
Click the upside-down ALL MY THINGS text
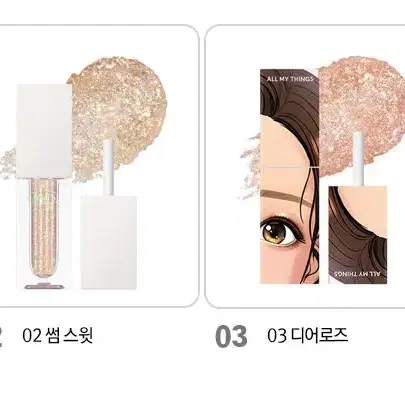(357, 274)
